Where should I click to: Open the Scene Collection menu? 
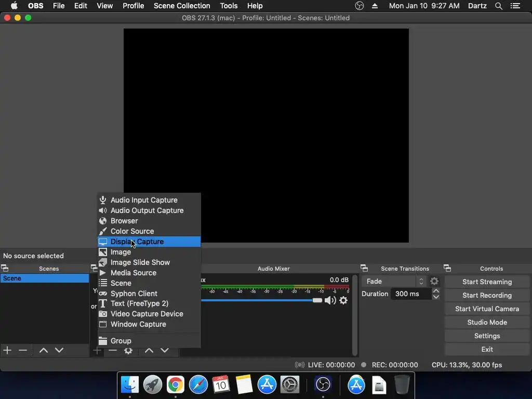(182, 6)
